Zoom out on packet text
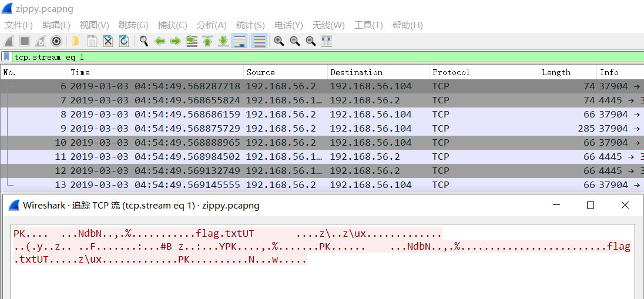644x299 pixels. 294,41
